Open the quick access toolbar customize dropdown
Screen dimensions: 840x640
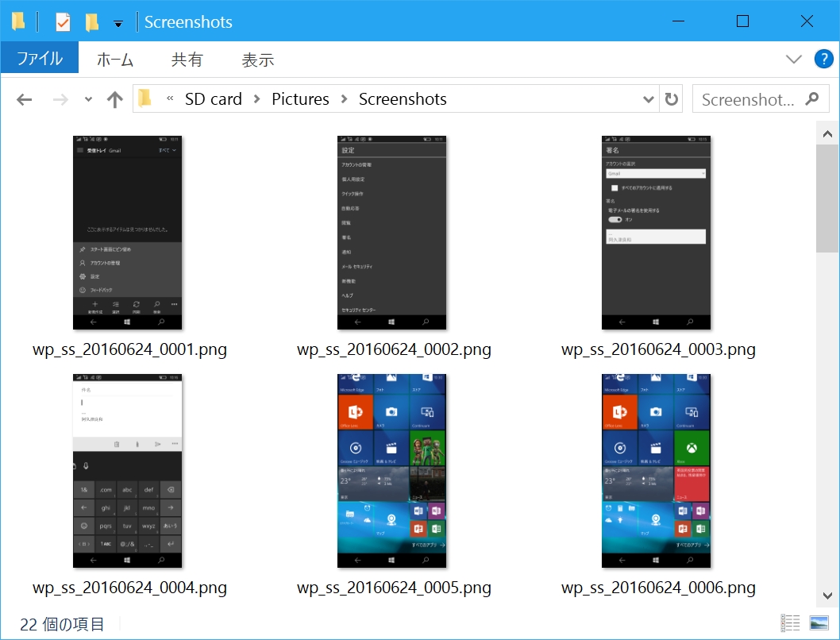click(x=118, y=21)
